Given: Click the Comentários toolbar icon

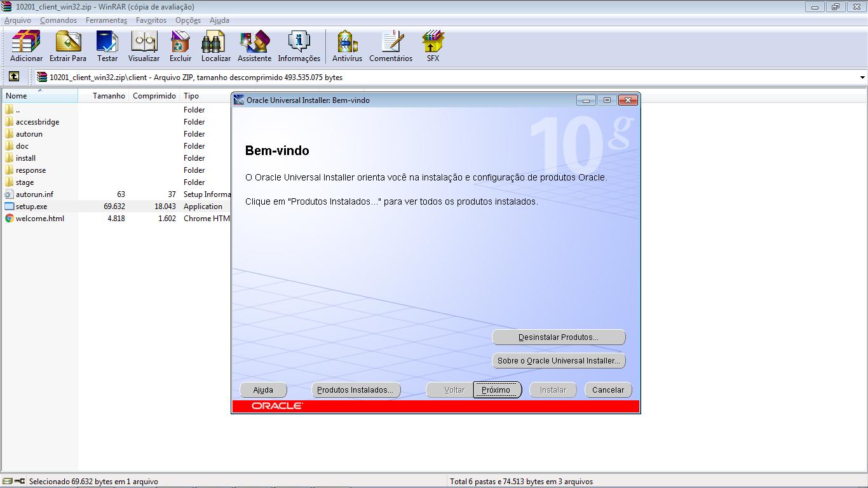Looking at the screenshot, I should [391, 46].
